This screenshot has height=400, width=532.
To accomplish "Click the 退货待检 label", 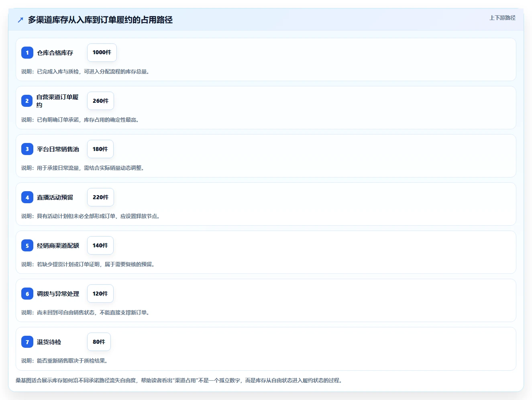I will [49, 342].
